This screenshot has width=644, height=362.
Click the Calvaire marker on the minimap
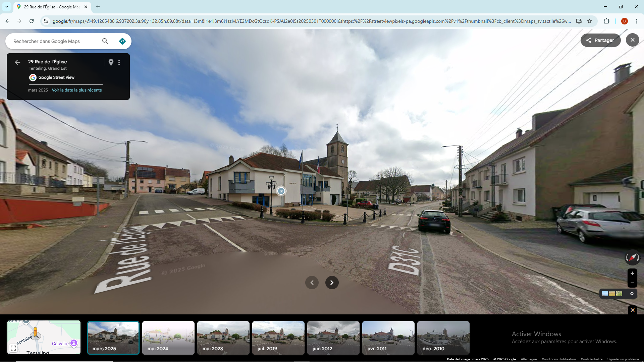[74, 343]
